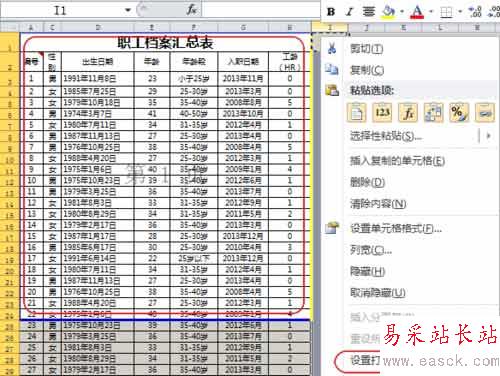Open 设置单元格格式(F)... dialog

[x=395, y=228]
